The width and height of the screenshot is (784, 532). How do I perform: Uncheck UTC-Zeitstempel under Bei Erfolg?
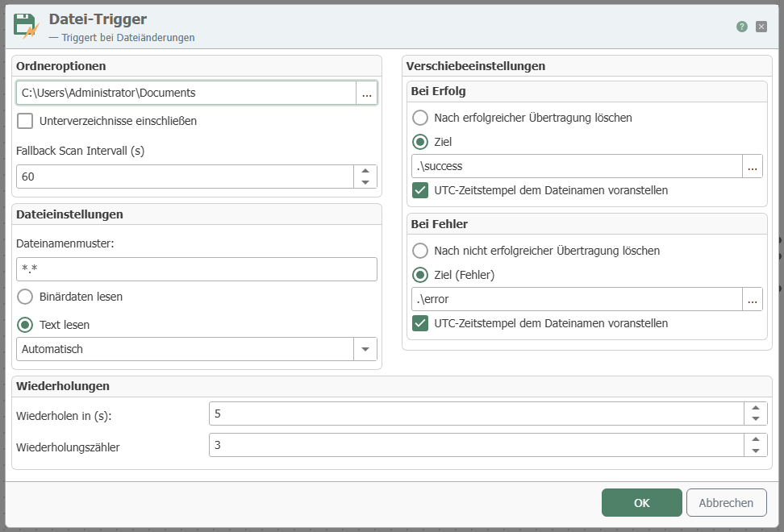[x=420, y=190]
